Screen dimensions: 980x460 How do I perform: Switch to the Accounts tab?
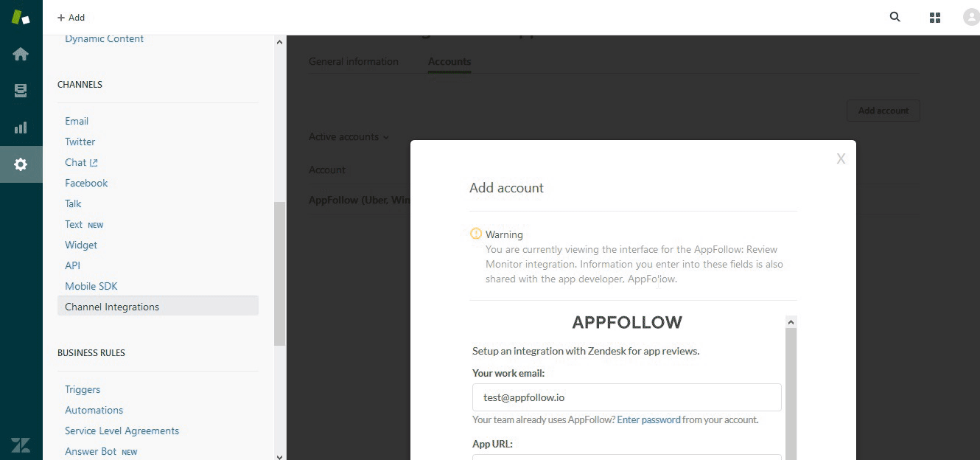tap(449, 61)
